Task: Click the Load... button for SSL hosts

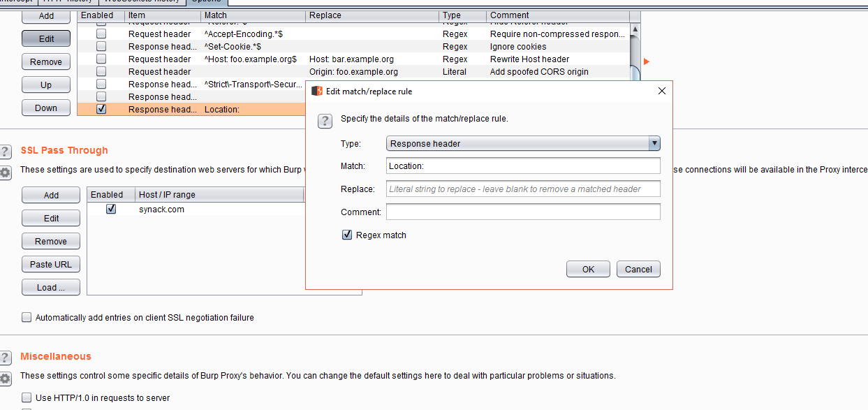Action: click(x=51, y=288)
